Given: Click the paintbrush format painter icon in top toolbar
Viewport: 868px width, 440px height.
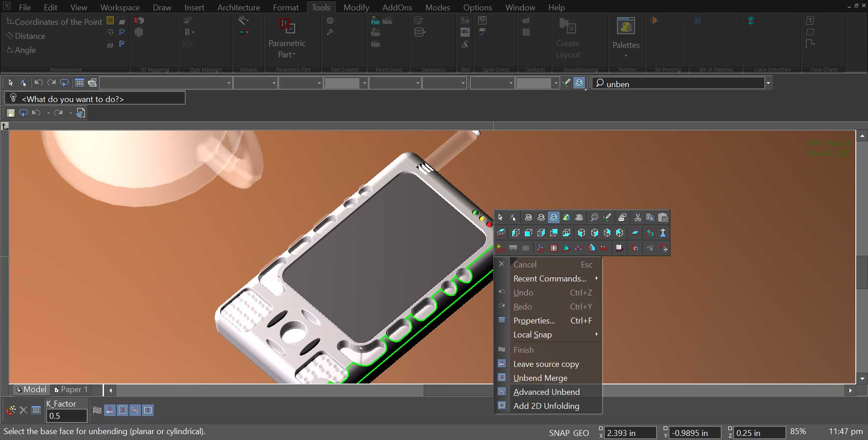Looking at the screenshot, I should click(566, 83).
